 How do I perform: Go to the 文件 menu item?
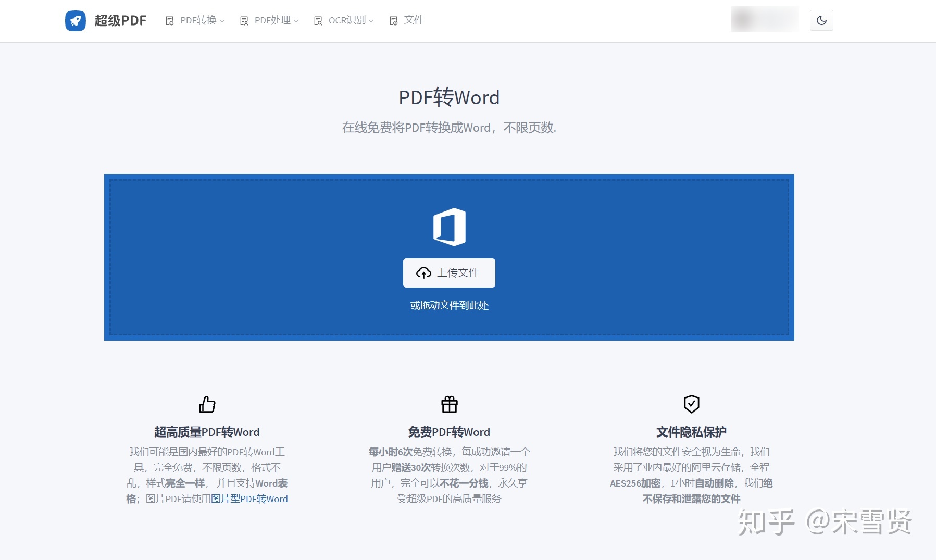(414, 20)
